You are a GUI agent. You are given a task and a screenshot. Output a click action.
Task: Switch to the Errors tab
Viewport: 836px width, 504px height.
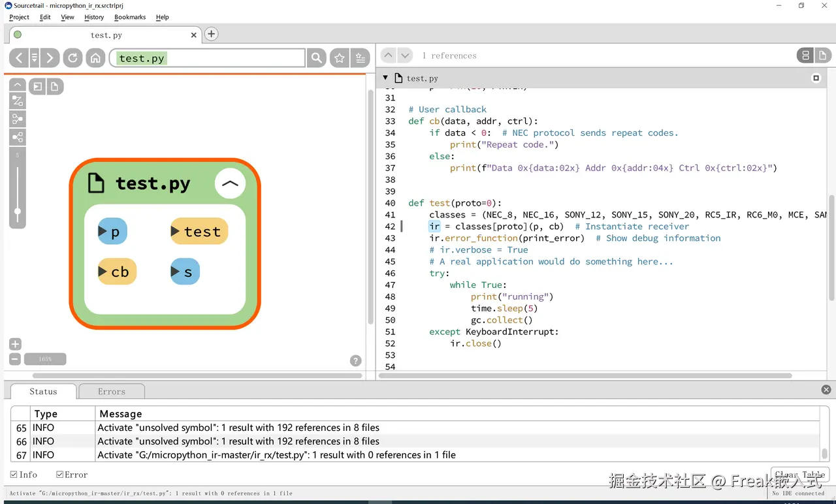(112, 392)
